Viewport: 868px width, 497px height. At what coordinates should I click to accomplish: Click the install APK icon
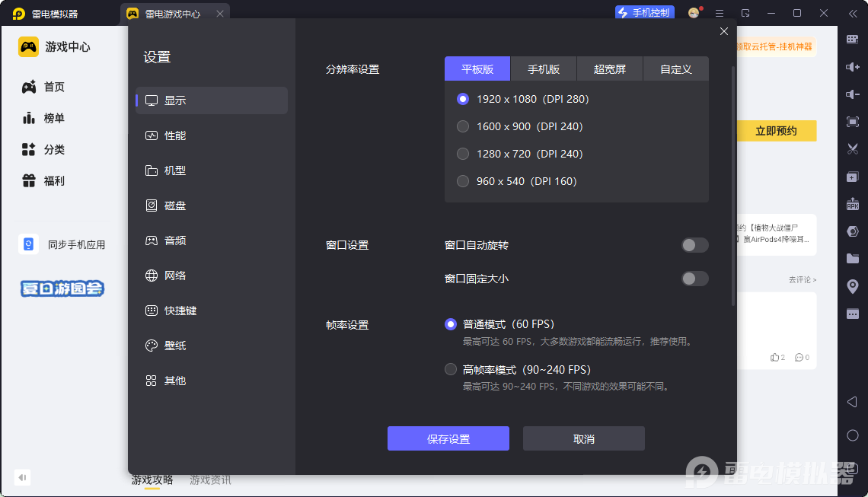853,204
